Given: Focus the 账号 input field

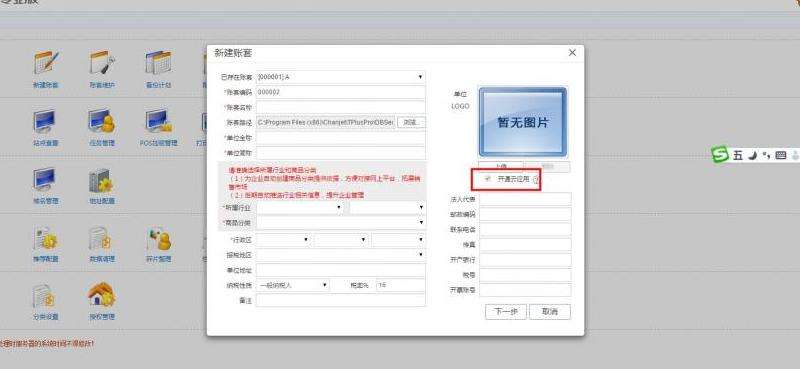Looking at the screenshot, I should (x=526, y=275).
